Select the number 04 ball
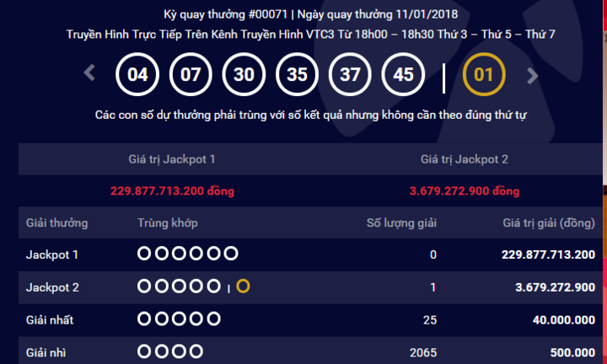Image resolution: width=607 pixels, height=364 pixels. (x=137, y=75)
